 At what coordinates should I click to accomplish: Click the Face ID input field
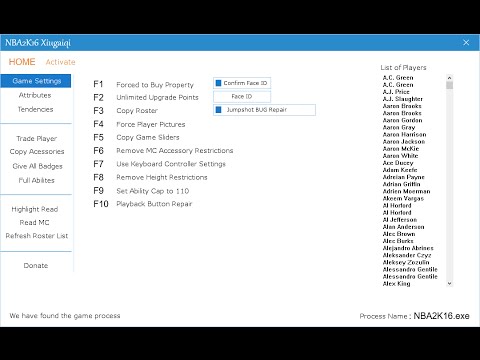pos(242,96)
